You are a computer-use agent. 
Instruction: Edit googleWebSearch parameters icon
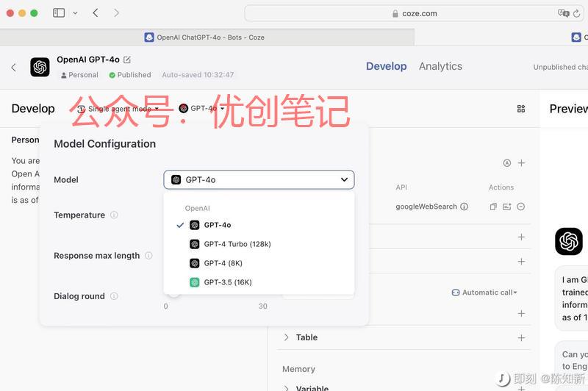506,207
